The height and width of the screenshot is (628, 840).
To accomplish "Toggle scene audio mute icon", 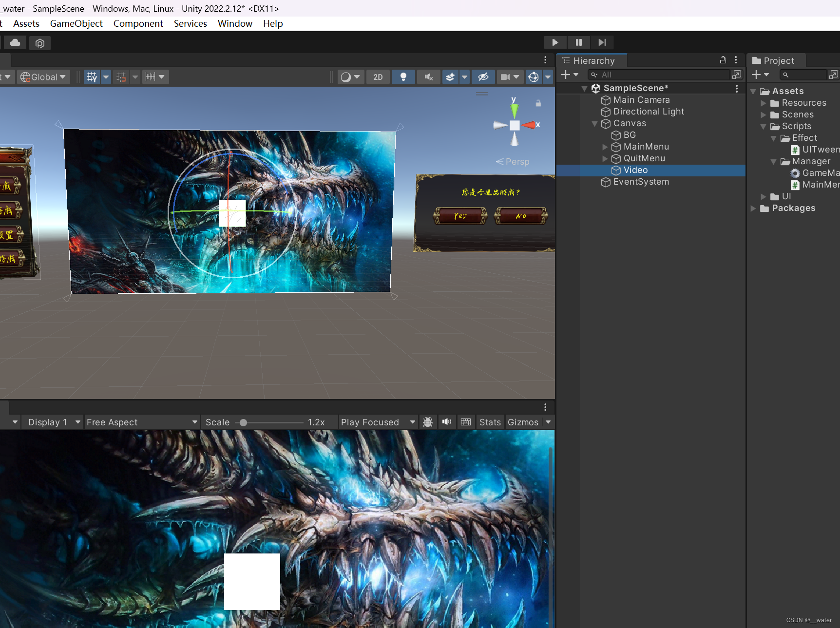I will (x=429, y=77).
